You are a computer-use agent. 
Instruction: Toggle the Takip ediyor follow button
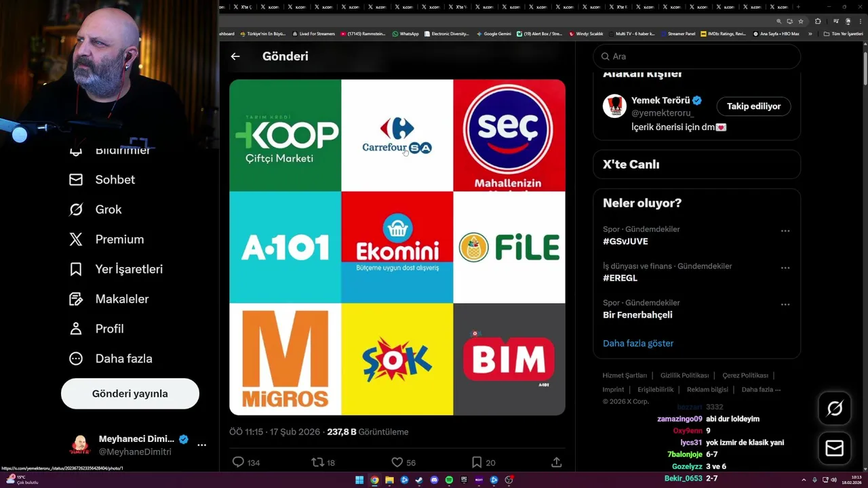[753, 106]
